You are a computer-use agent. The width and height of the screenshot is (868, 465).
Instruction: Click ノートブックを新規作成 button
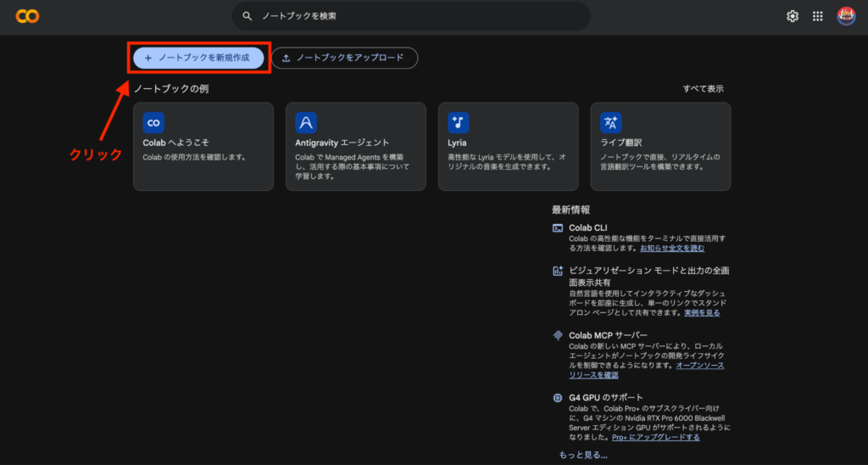coord(198,58)
